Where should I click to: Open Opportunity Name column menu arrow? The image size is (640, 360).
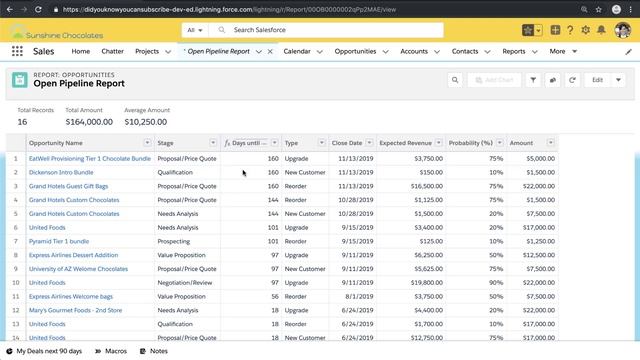tap(147, 142)
